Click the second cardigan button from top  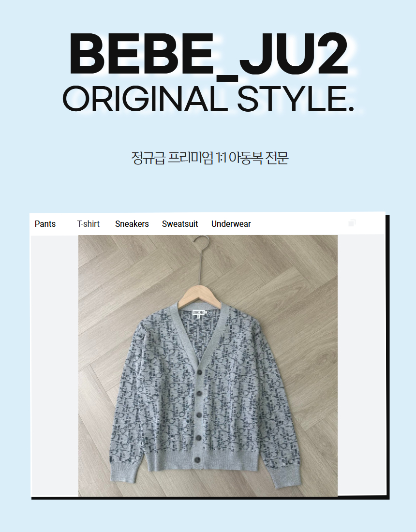(199, 394)
